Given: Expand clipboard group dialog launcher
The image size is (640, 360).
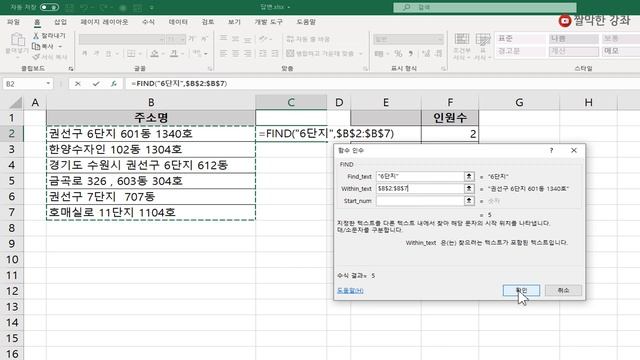Looking at the screenshot, I should pyautogui.click(x=71, y=69).
